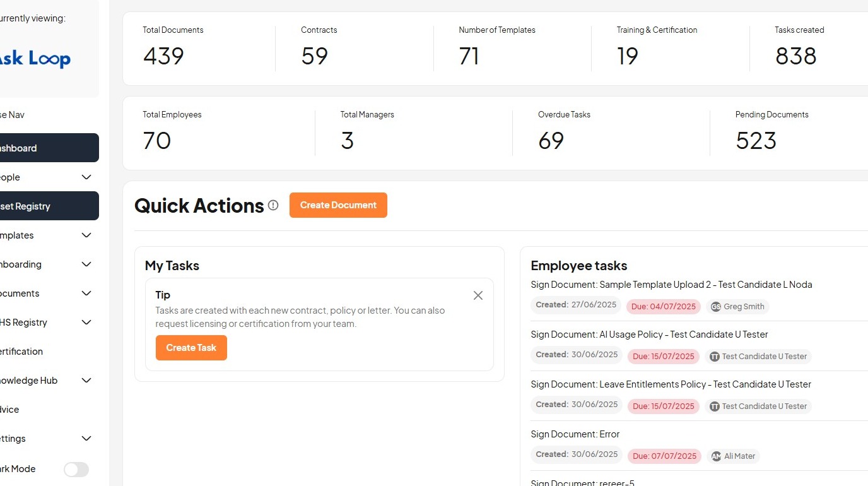Expand the Settings menu chevron

pyautogui.click(x=87, y=439)
